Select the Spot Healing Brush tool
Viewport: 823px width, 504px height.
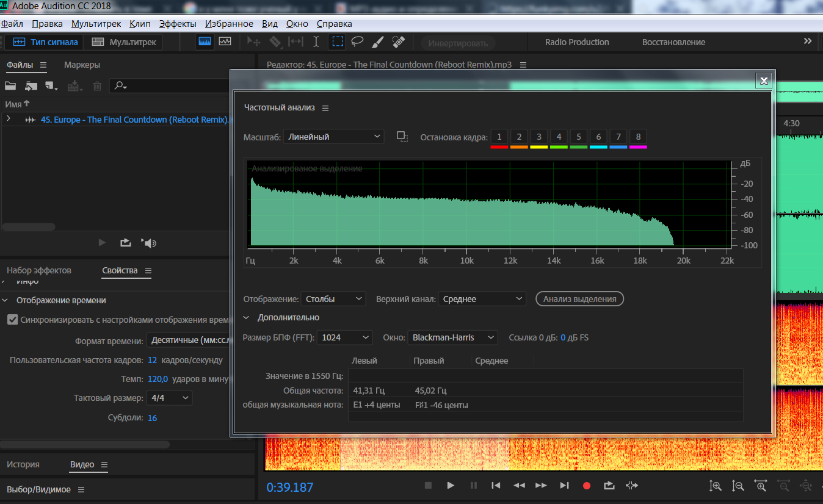[x=398, y=42]
